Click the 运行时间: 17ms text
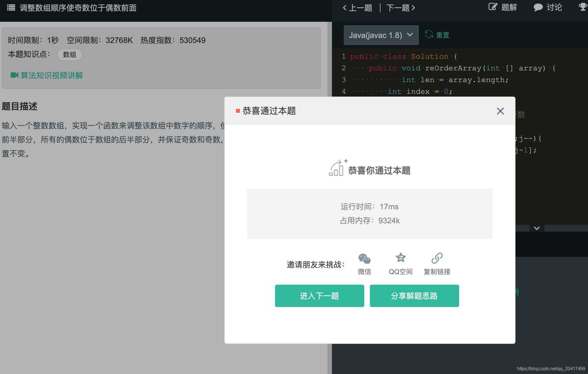588x374 pixels. click(370, 207)
